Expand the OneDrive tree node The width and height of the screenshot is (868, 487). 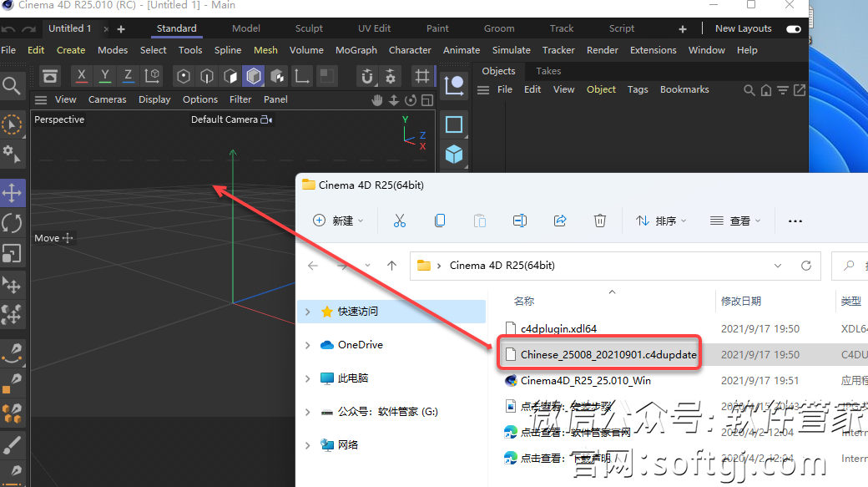[x=308, y=345]
